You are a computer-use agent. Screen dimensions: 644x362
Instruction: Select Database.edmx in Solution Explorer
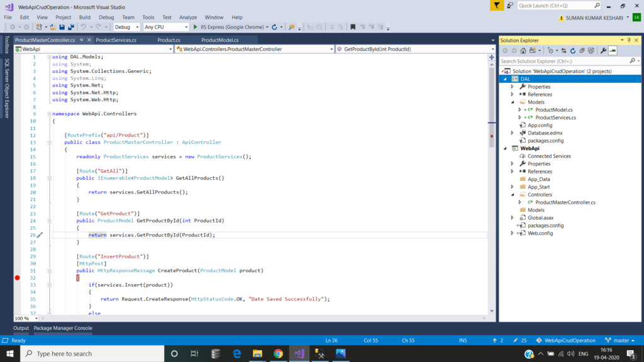click(545, 133)
